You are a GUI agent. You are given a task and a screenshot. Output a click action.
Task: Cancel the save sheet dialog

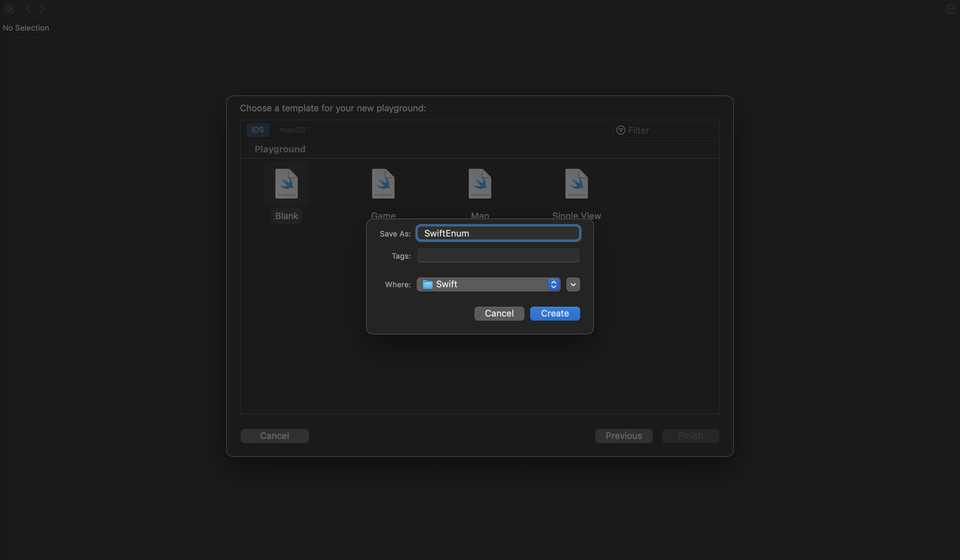point(499,313)
